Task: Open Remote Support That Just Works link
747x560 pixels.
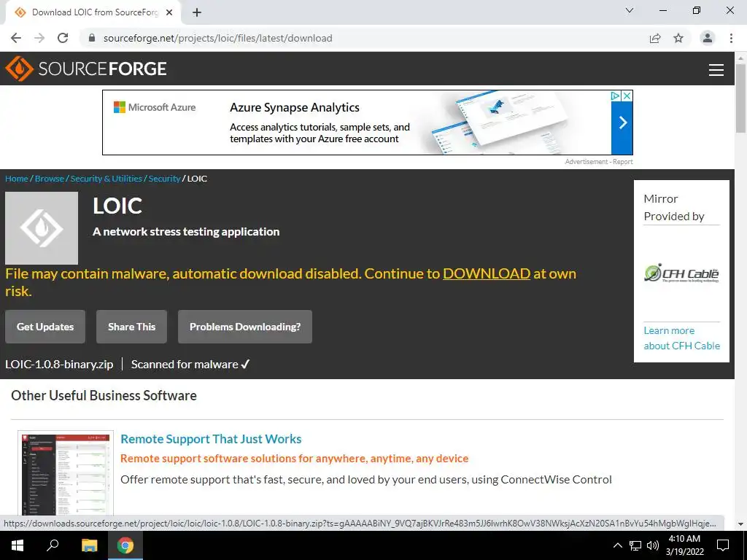Action: pos(211,439)
